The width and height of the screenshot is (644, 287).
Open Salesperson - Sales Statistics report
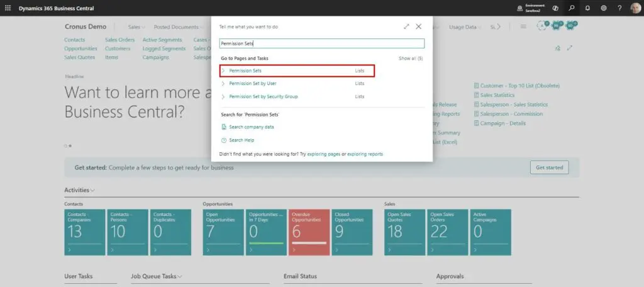point(514,104)
